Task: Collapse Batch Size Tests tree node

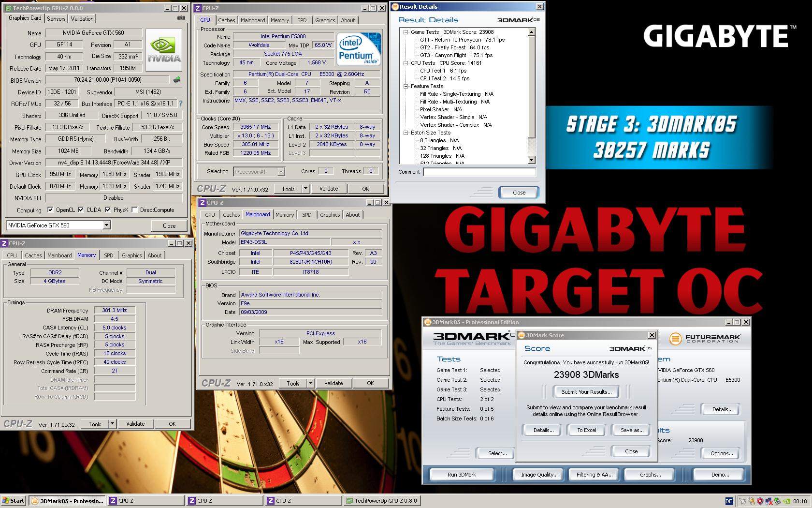Action: tap(406, 133)
